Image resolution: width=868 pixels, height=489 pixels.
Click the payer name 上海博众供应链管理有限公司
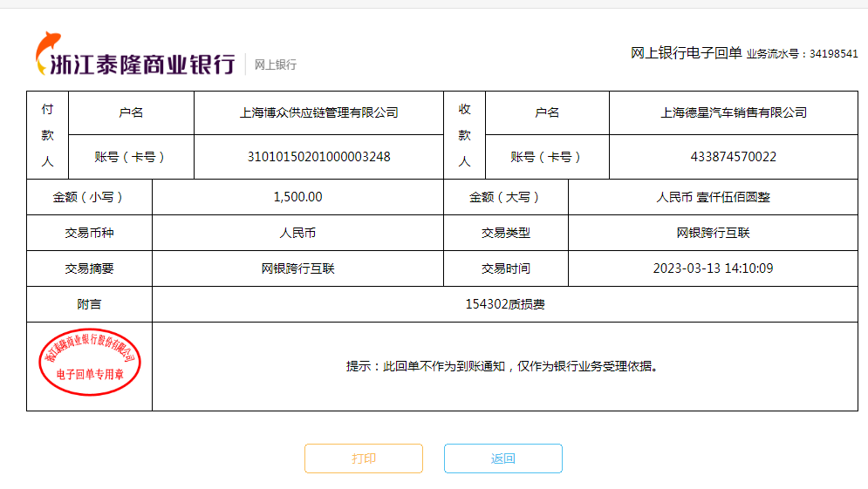(x=318, y=112)
